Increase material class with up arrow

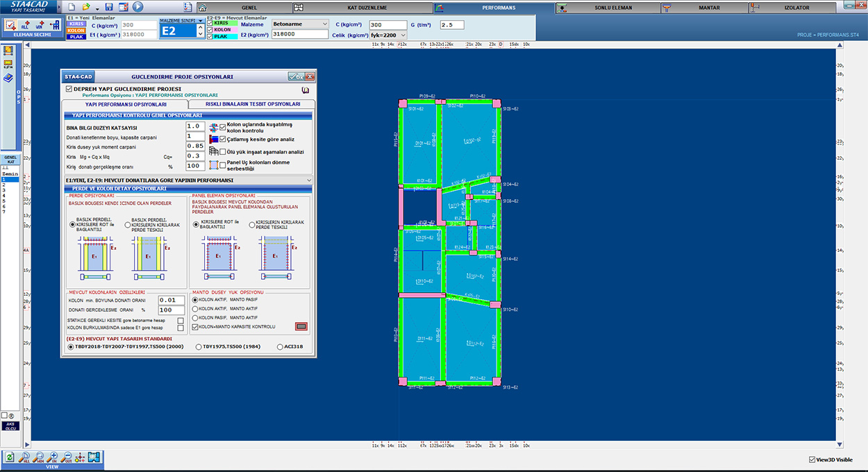[x=201, y=28]
